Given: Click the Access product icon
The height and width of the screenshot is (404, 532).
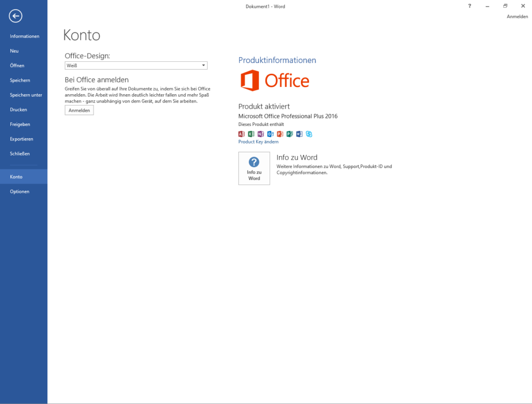Looking at the screenshot, I should pyautogui.click(x=241, y=134).
